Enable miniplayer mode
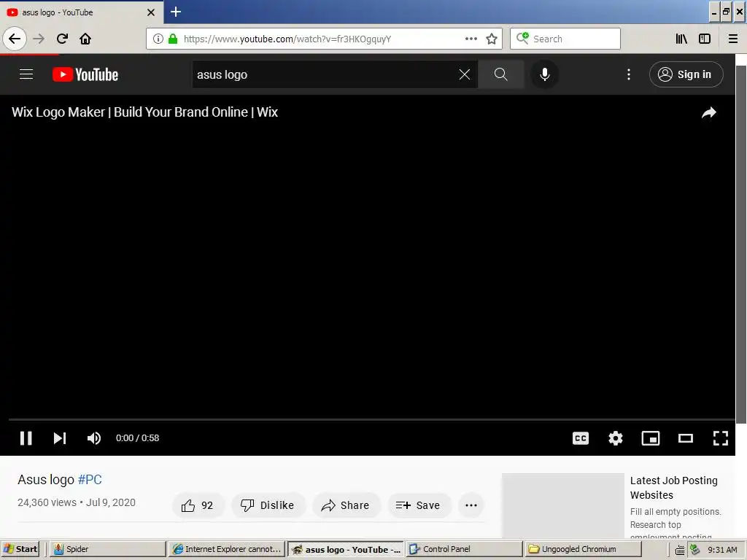 (x=650, y=438)
